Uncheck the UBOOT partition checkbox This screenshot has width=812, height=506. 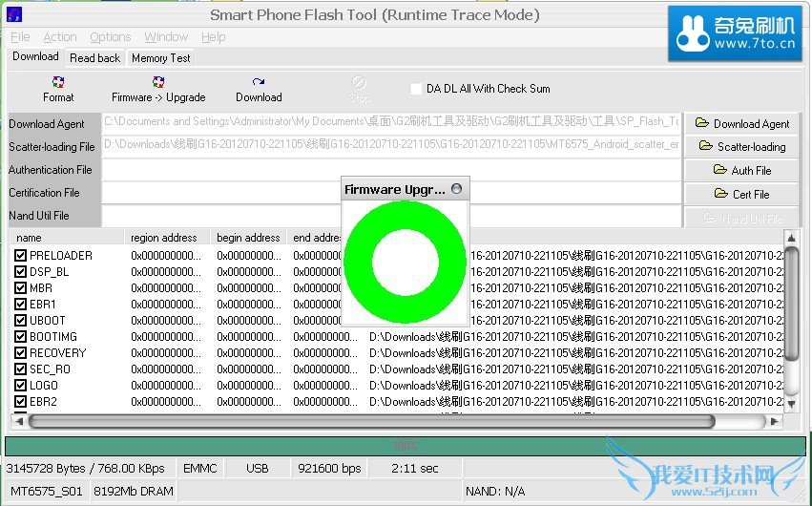(20, 320)
